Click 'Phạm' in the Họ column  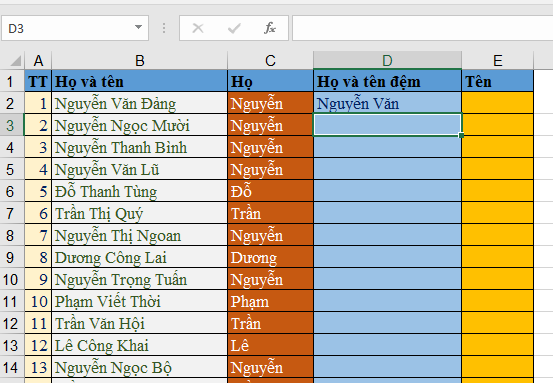click(271, 301)
